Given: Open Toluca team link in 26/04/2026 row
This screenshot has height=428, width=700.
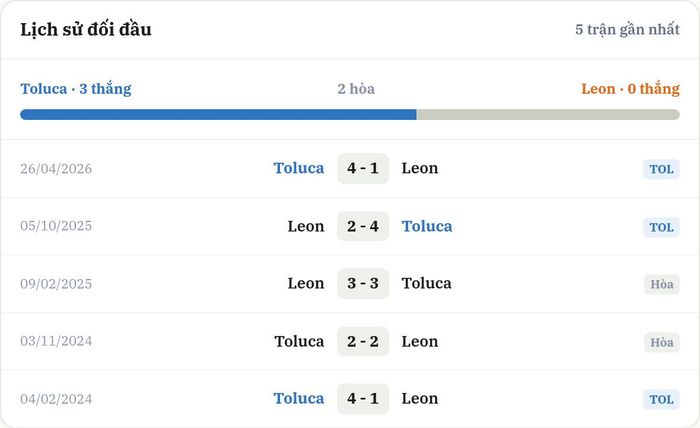Looking at the screenshot, I should click(x=299, y=168).
